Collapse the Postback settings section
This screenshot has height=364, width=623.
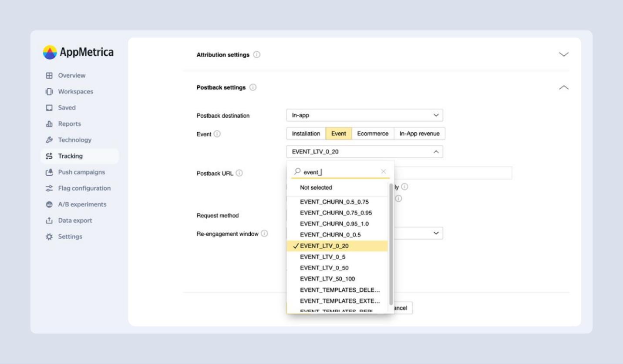pyautogui.click(x=563, y=87)
